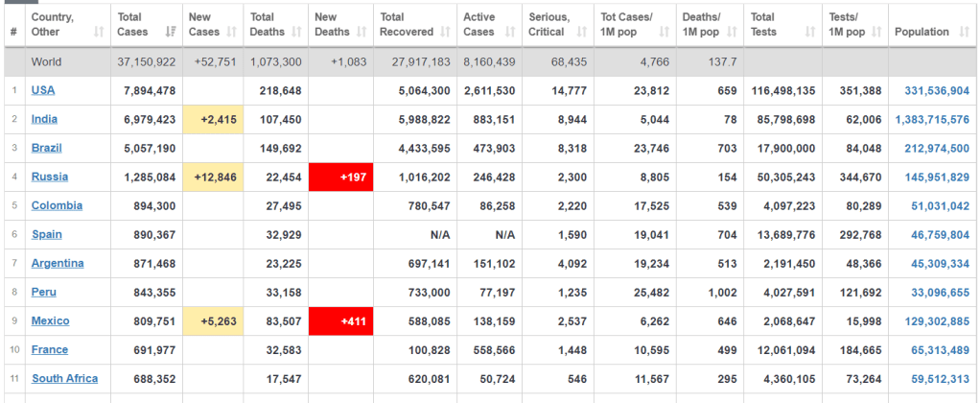Sort the Total Recovered column
This screenshot has height=403, width=980.
click(442, 32)
